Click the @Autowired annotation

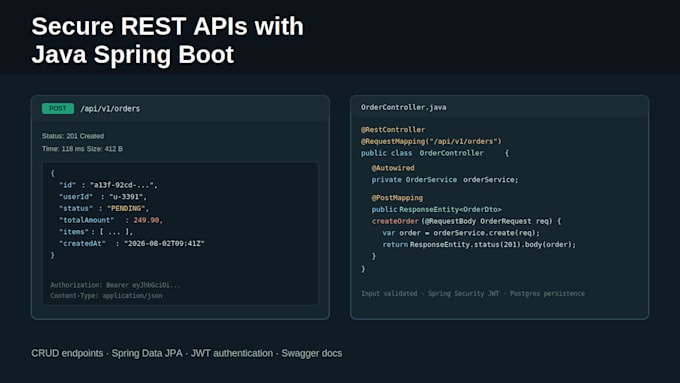[x=393, y=168]
